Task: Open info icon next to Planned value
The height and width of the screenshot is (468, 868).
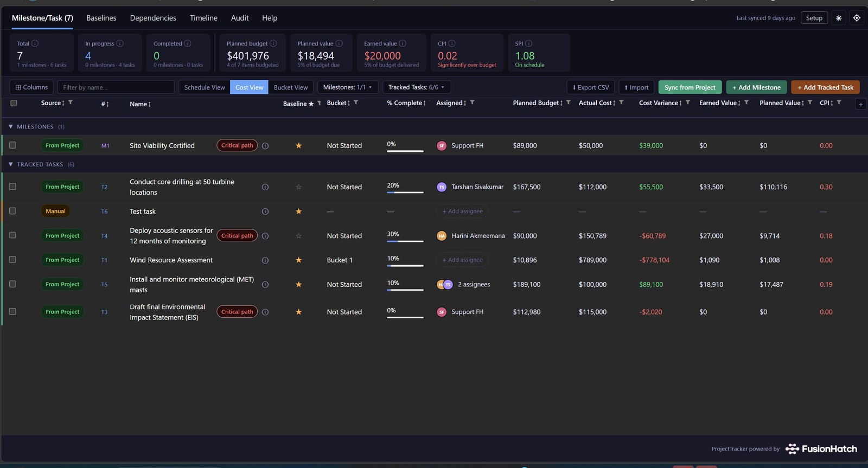Action: click(339, 43)
